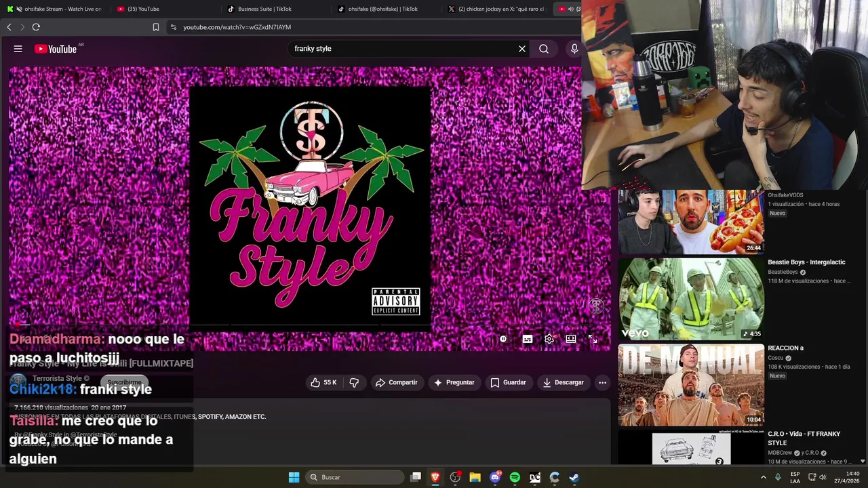
Task: Bookmark this page in address bar
Action: [156, 27]
